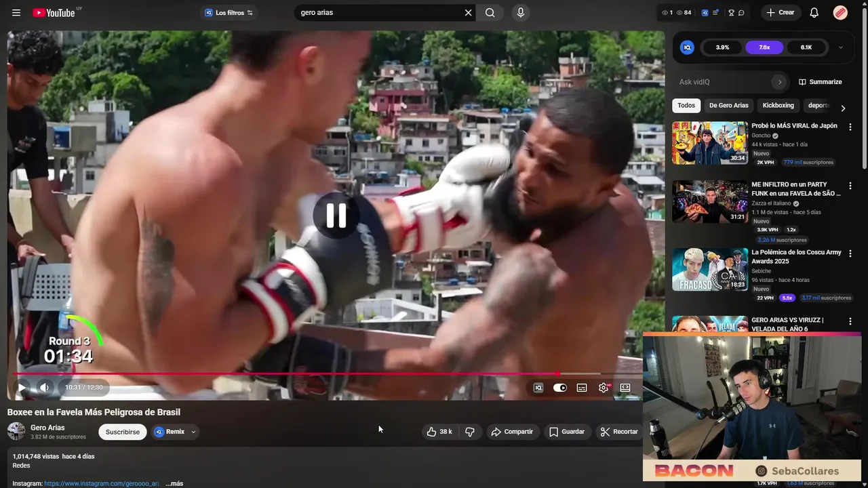Expand the Remix dropdown arrow

[193, 432]
